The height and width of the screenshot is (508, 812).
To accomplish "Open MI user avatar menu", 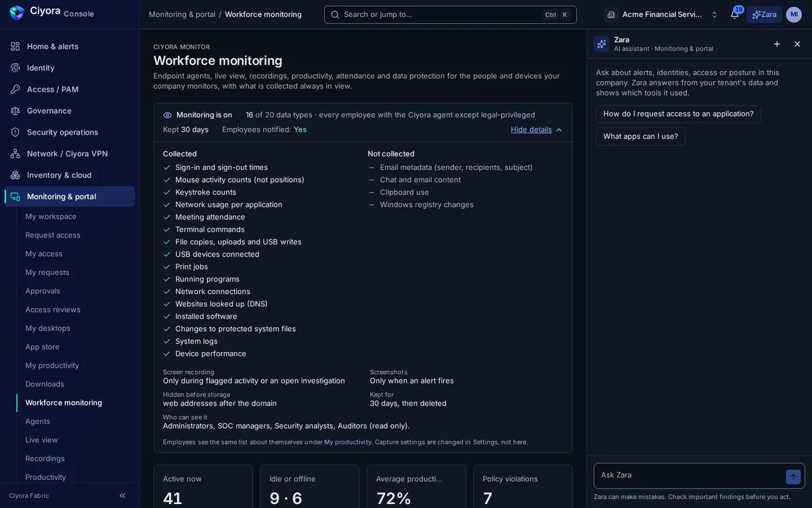I will [x=794, y=14].
